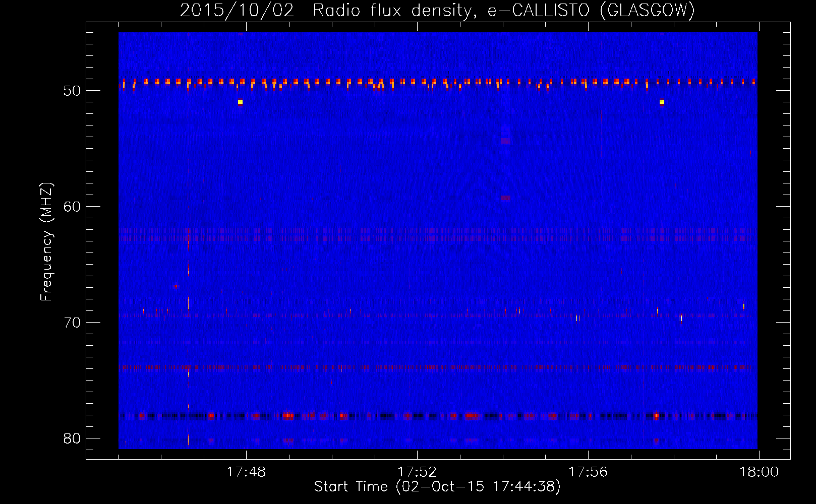Click the 18:00 time tick label
816x504 pixels.
point(759,472)
